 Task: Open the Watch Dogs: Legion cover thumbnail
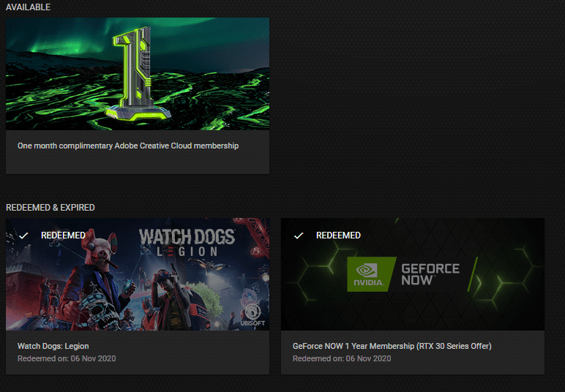pyautogui.click(x=138, y=274)
